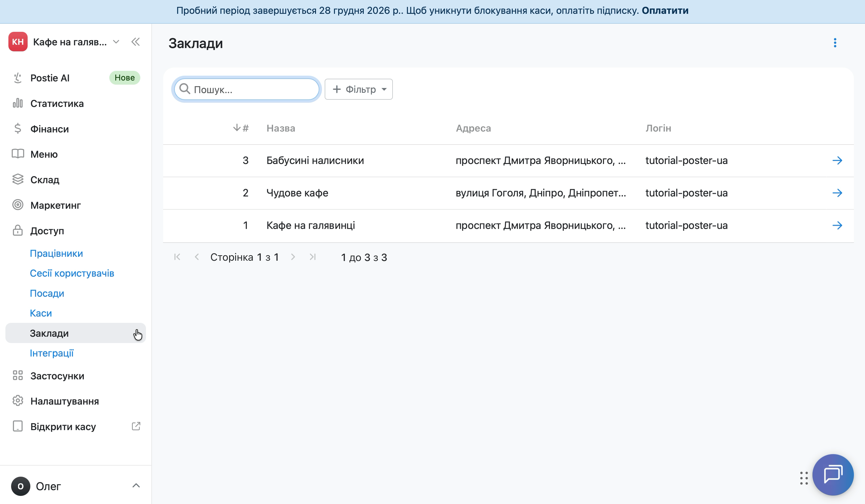The image size is (865, 504).
Task: Open the three-dot options menu for Заклади
Action: coord(835,43)
